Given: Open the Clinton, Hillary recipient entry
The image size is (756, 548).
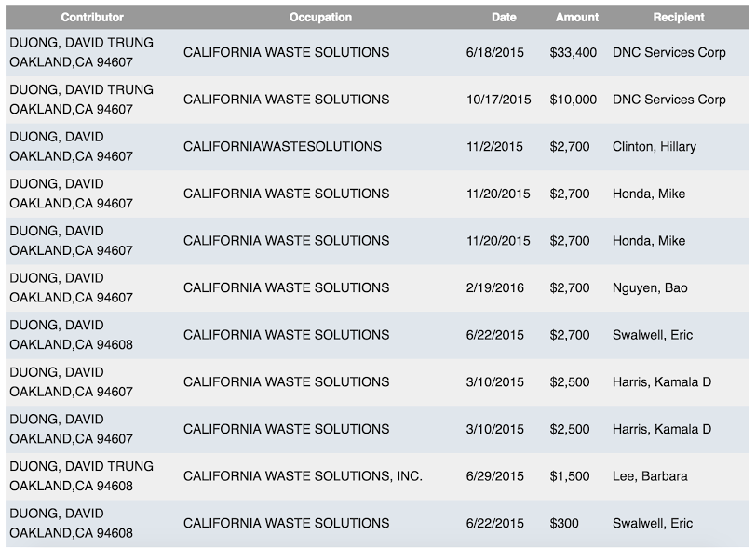Looking at the screenshot, I should 654,146.
